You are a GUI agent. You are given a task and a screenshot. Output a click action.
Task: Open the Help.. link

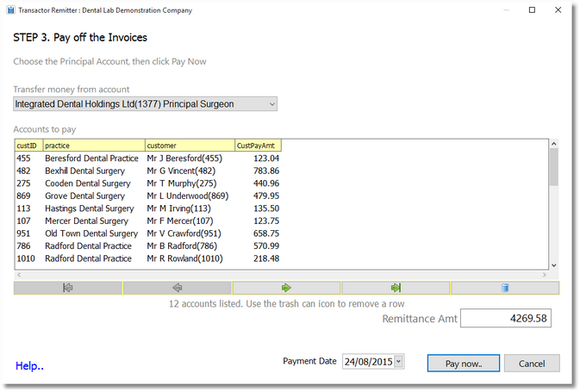point(29,366)
